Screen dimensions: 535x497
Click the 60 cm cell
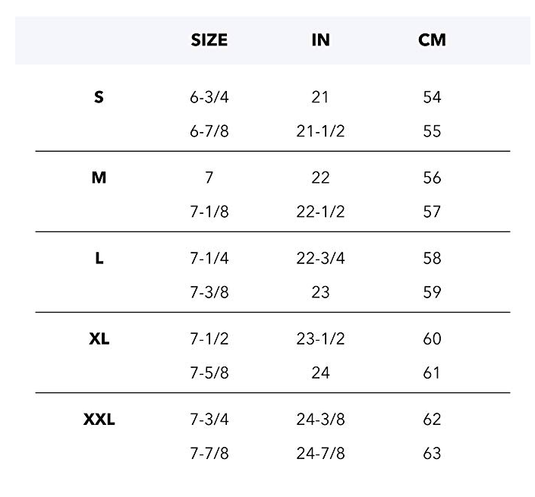click(x=432, y=339)
